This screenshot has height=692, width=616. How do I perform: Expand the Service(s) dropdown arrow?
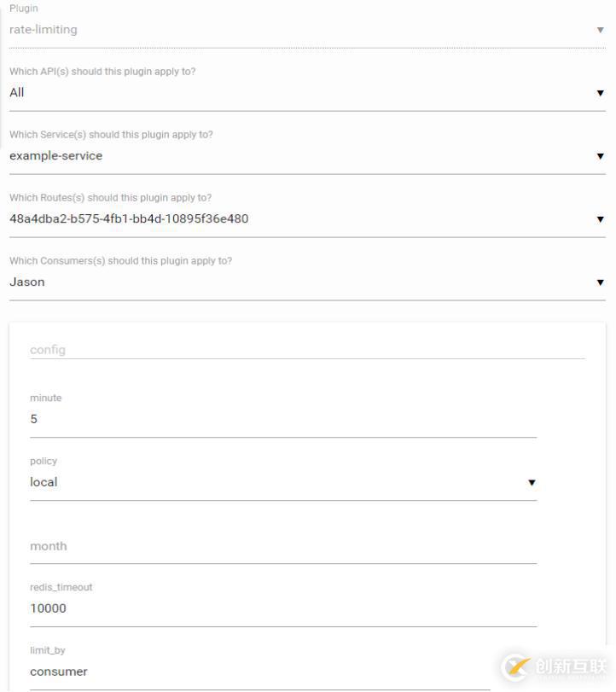601,156
